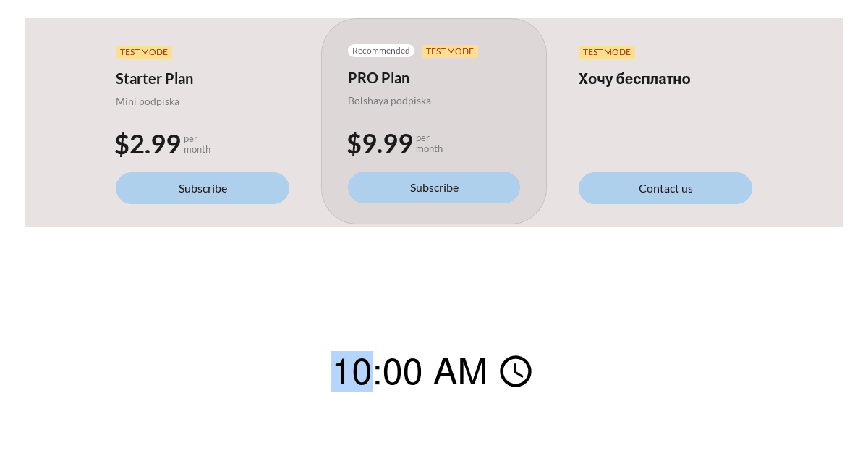Select the Recommended badge on PRO Plan

point(380,50)
